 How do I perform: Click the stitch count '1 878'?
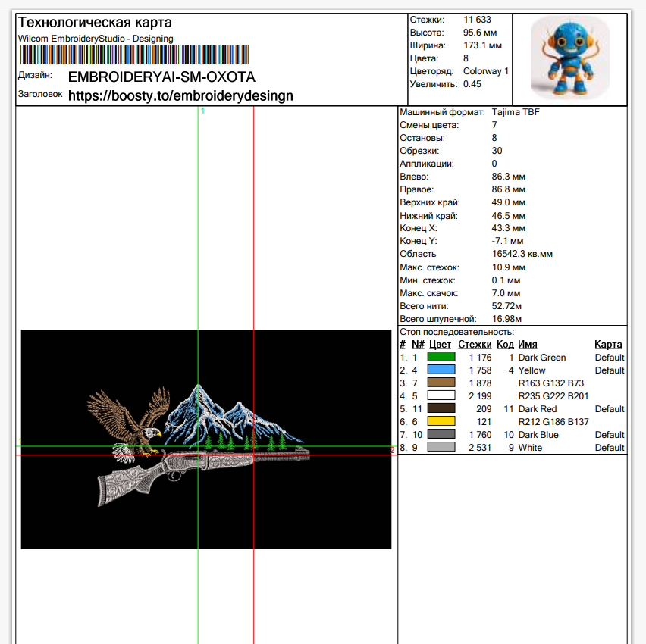tap(480, 383)
